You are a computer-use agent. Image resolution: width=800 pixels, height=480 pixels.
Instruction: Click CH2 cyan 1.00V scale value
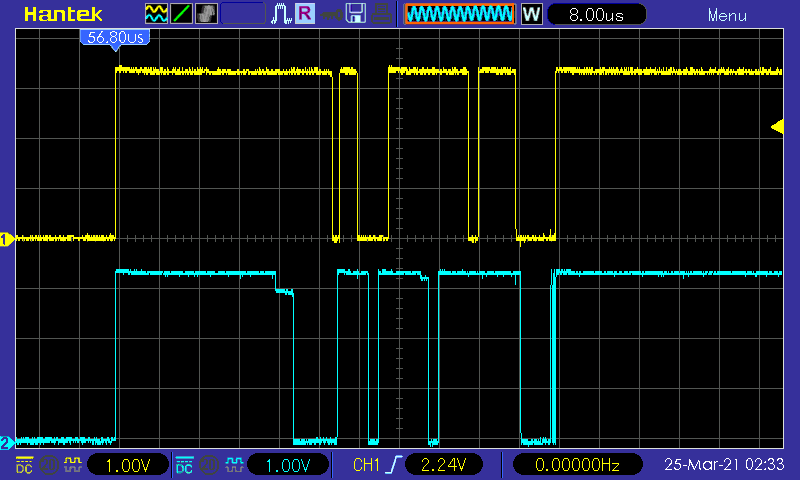[288, 465]
